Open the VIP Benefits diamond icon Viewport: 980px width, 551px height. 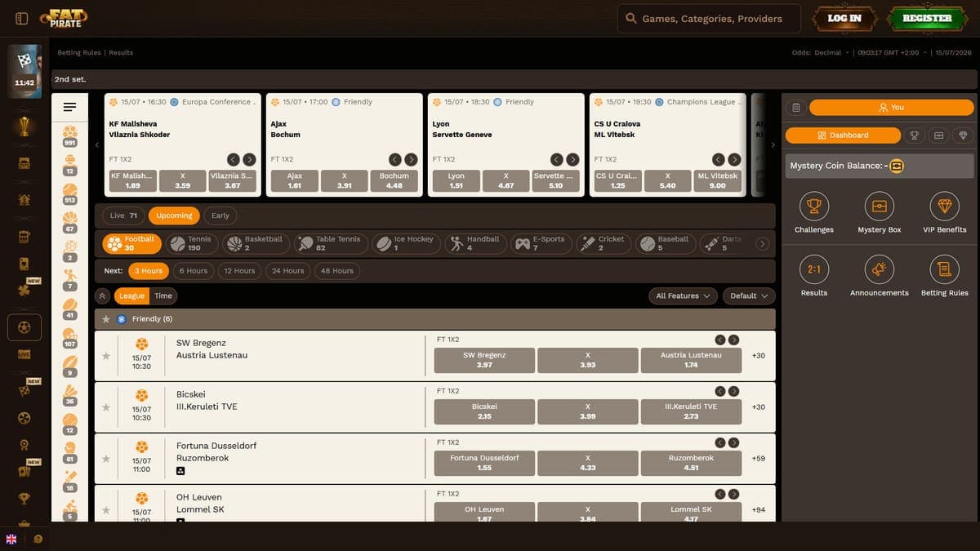(x=945, y=207)
